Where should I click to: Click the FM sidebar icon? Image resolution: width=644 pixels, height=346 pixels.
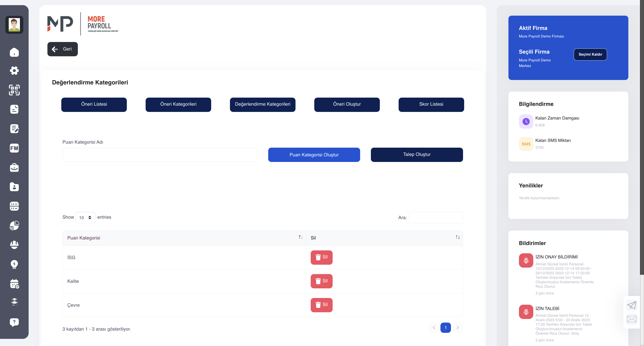pos(14,148)
